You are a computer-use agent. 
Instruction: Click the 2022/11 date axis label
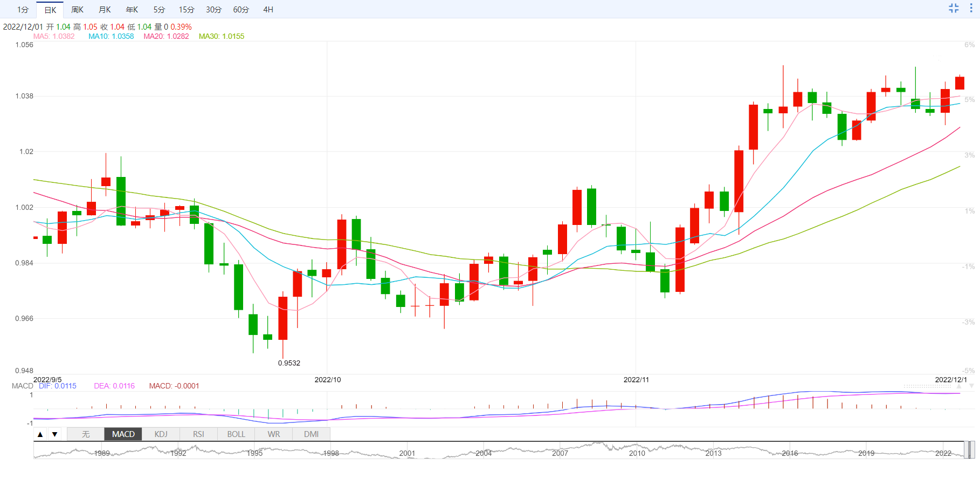[x=636, y=380]
